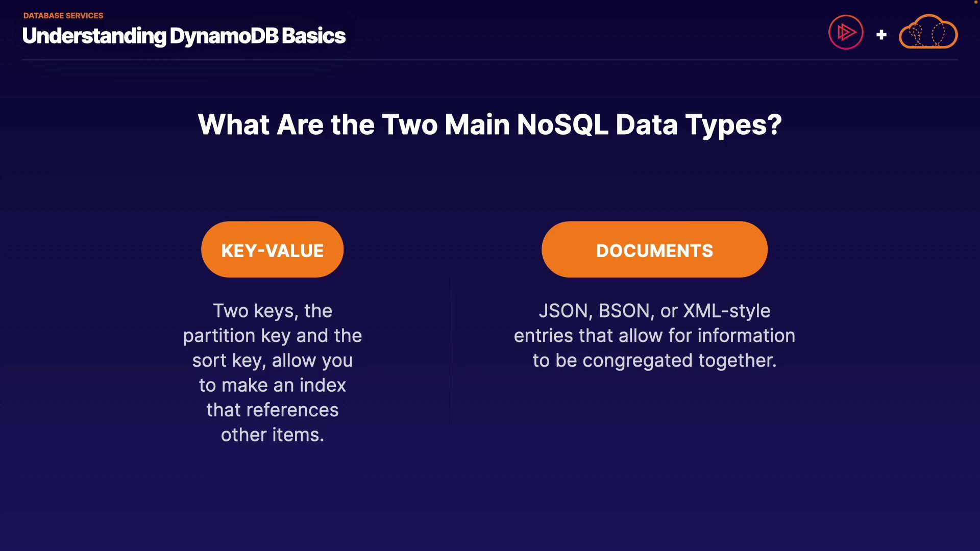Click the words congregated together in the description
Image resolution: width=980 pixels, height=551 pixels.
click(x=679, y=361)
